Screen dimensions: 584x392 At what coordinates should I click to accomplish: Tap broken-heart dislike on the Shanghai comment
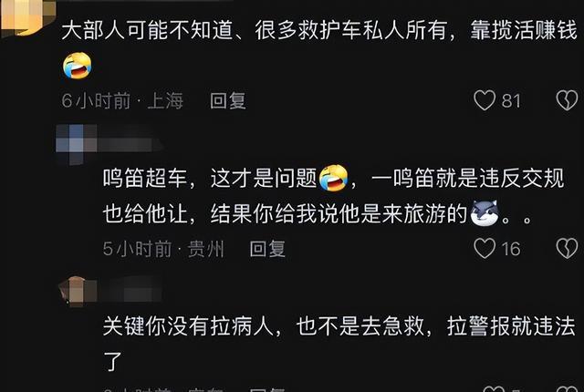567,100
